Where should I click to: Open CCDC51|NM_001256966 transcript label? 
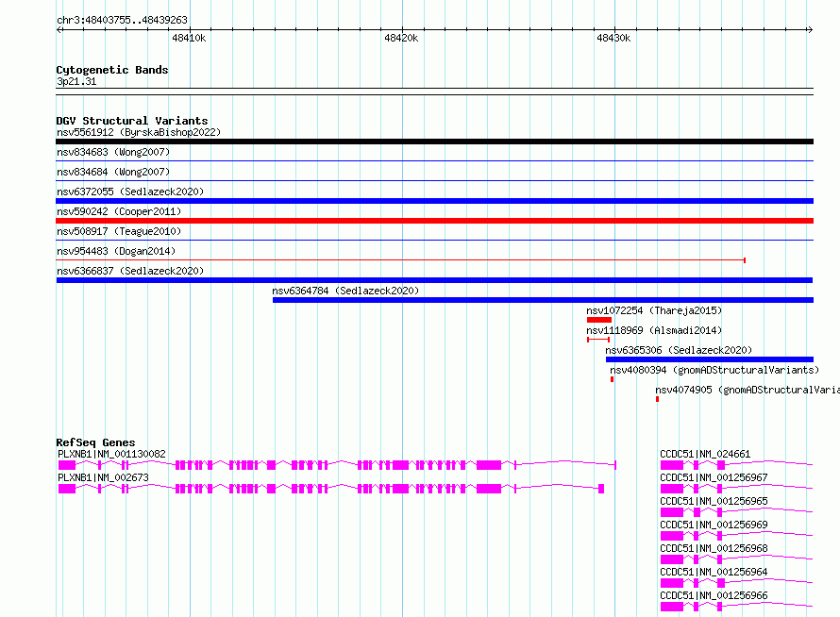[714, 595]
